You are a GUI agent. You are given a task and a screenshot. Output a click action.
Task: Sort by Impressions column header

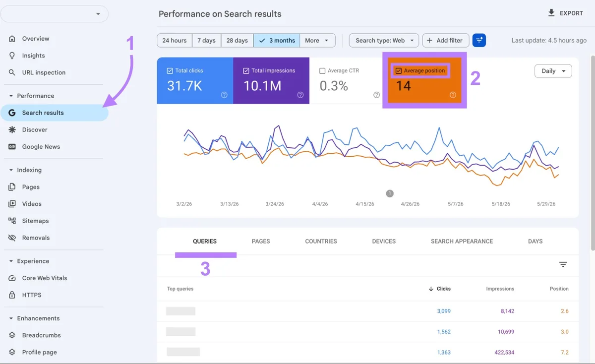point(500,289)
